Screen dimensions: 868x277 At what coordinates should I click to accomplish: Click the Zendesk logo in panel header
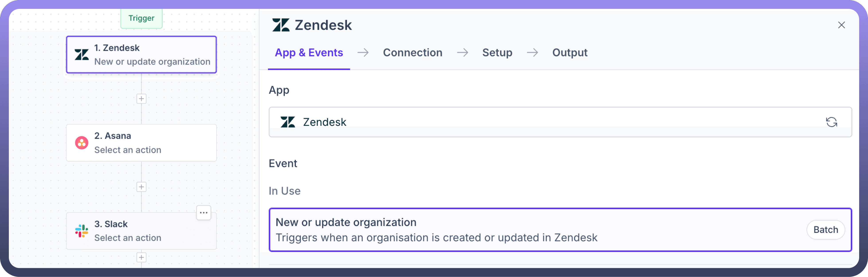pyautogui.click(x=281, y=25)
